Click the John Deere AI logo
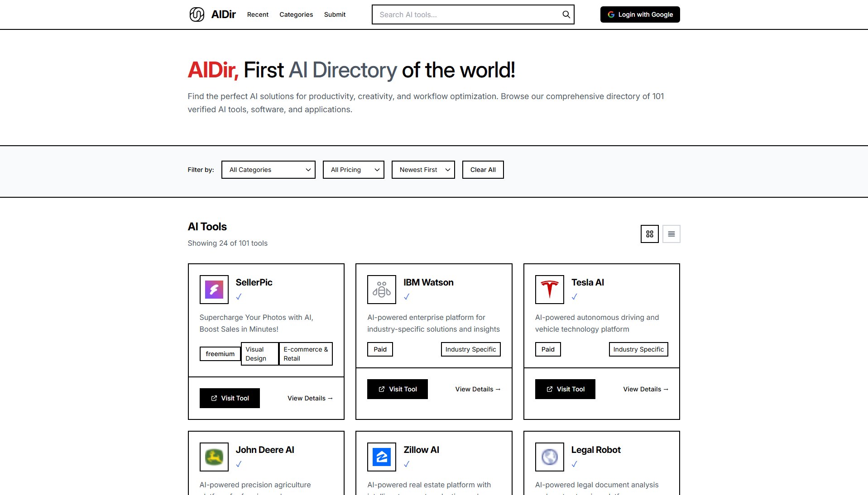Viewport: 868px width, 495px height. [x=214, y=457]
